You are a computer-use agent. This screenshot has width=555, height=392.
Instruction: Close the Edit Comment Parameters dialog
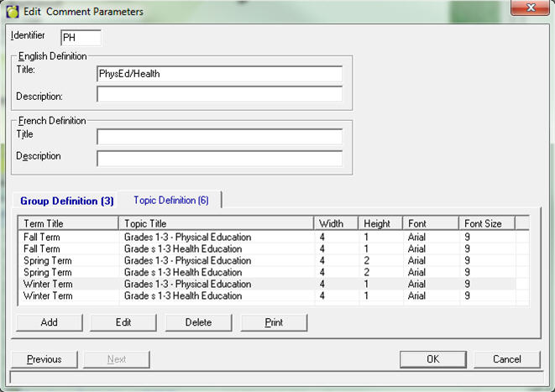point(530,9)
